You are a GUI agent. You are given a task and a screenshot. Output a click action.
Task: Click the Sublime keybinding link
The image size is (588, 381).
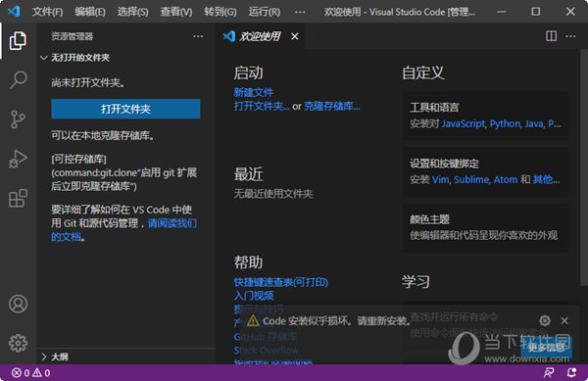tap(471, 179)
